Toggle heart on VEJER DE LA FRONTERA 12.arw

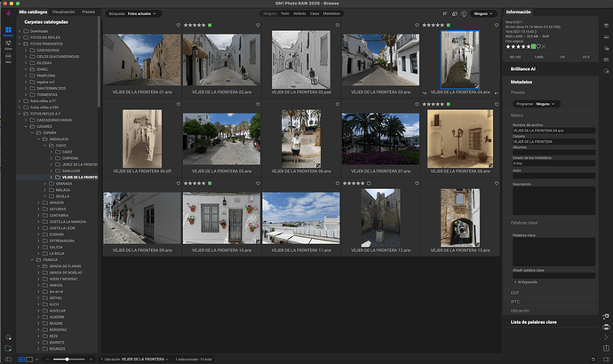click(418, 184)
